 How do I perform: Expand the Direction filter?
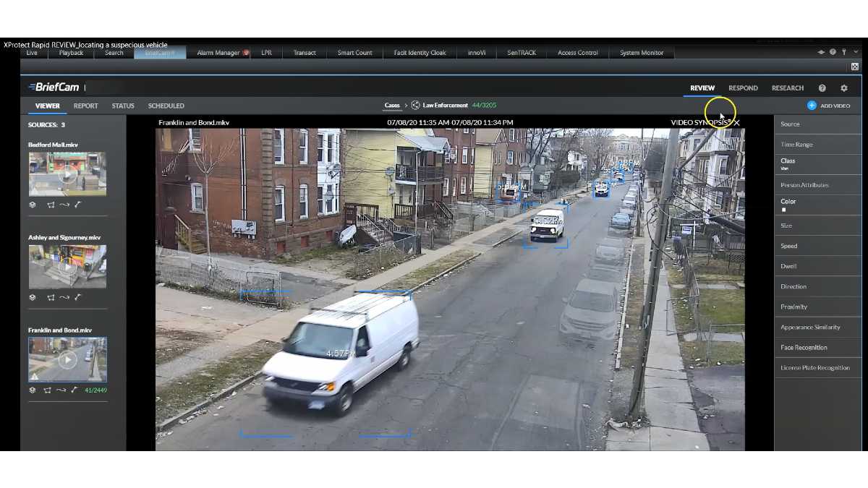pyautogui.click(x=818, y=286)
